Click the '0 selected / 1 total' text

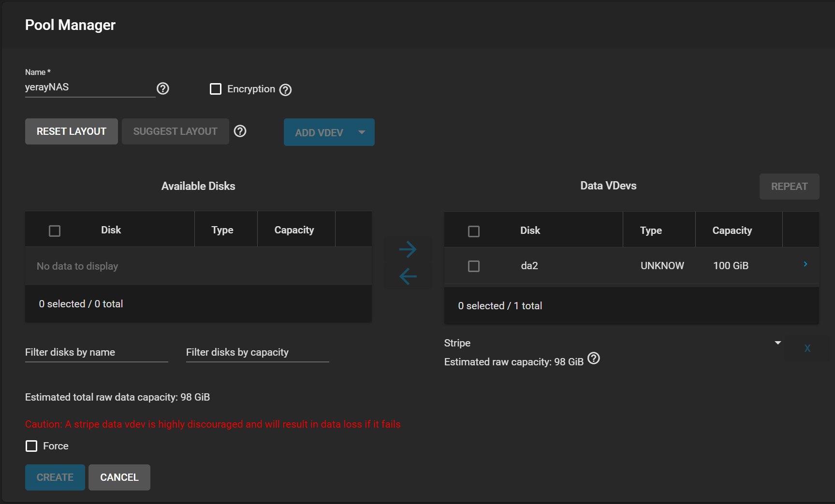point(500,306)
